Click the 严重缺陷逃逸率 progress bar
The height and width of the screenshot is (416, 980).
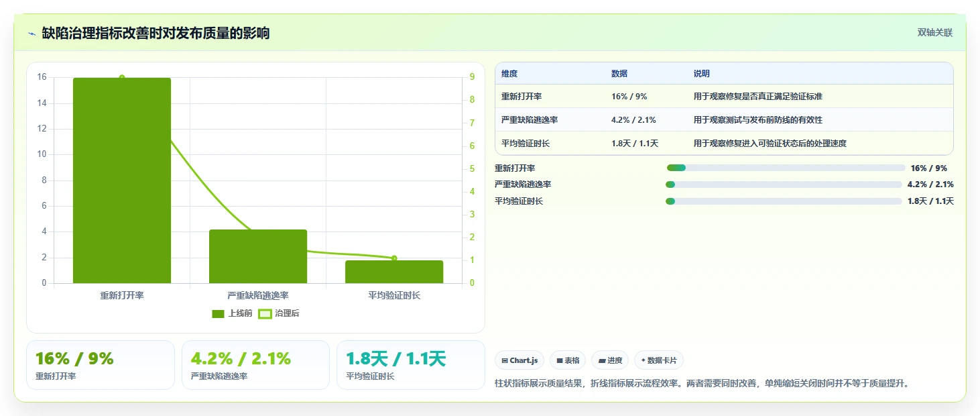tap(784, 185)
